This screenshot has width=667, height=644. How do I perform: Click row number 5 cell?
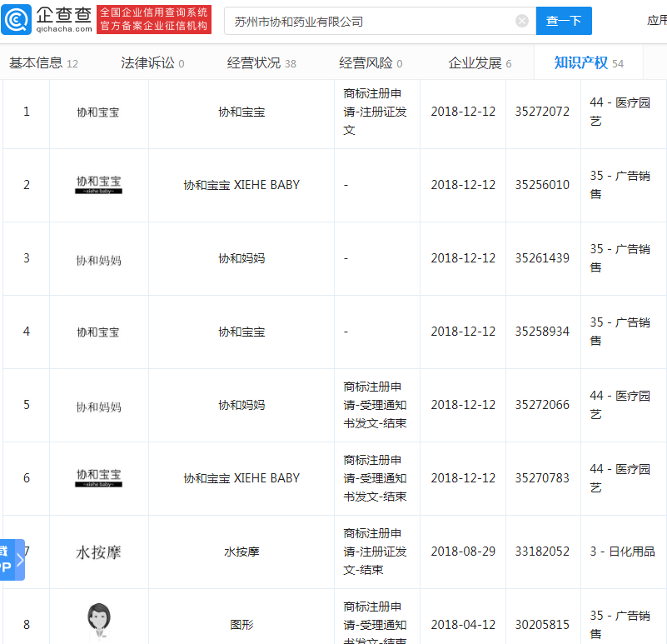coord(27,405)
